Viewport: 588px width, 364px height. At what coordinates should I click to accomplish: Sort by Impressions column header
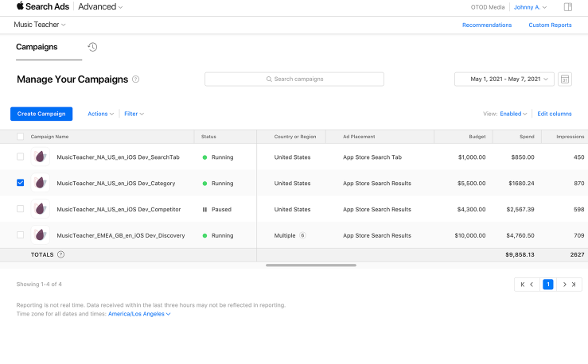tap(570, 137)
